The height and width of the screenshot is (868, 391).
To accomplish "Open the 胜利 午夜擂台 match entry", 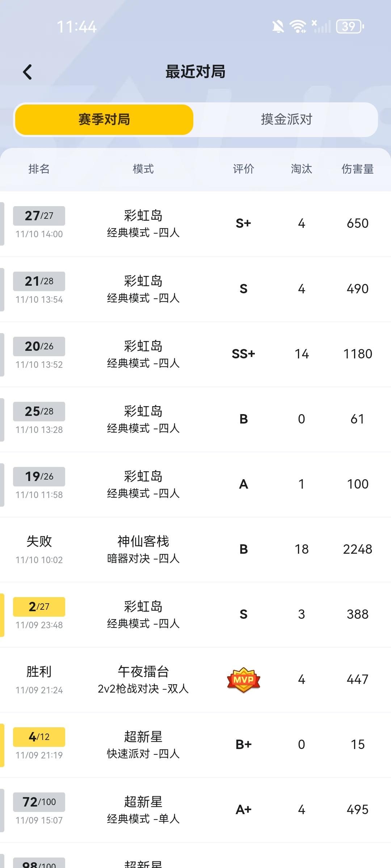I will (x=195, y=680).
